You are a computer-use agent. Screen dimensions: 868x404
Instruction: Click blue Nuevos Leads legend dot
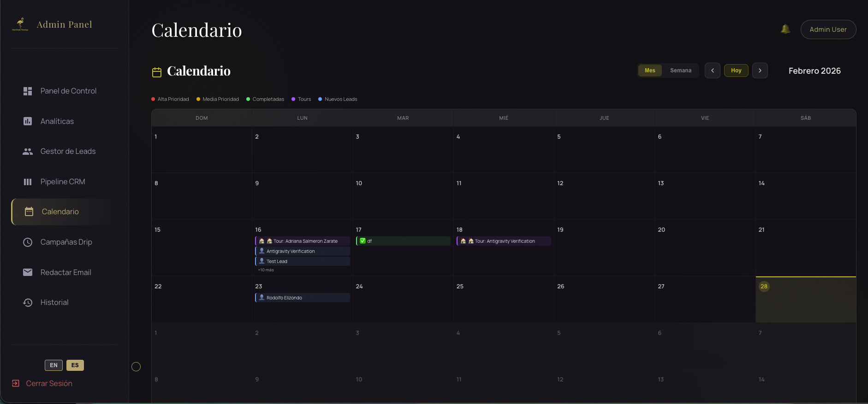[320, 99]
